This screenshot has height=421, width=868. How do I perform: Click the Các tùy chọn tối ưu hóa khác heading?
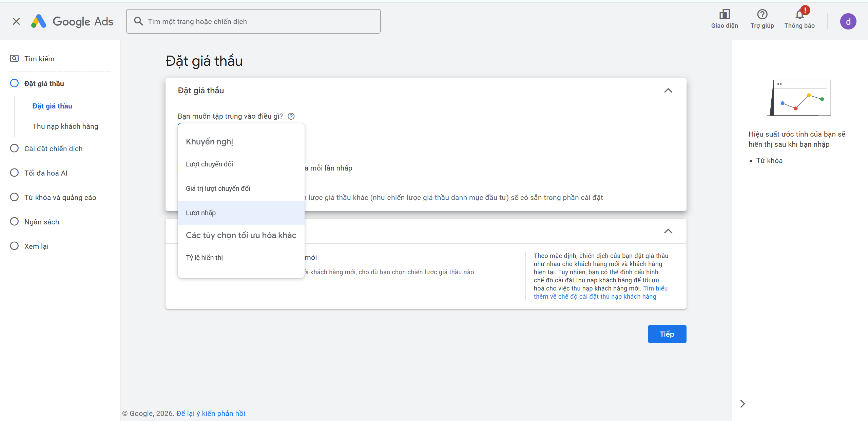pyautogui.click(x=241, y=235)
